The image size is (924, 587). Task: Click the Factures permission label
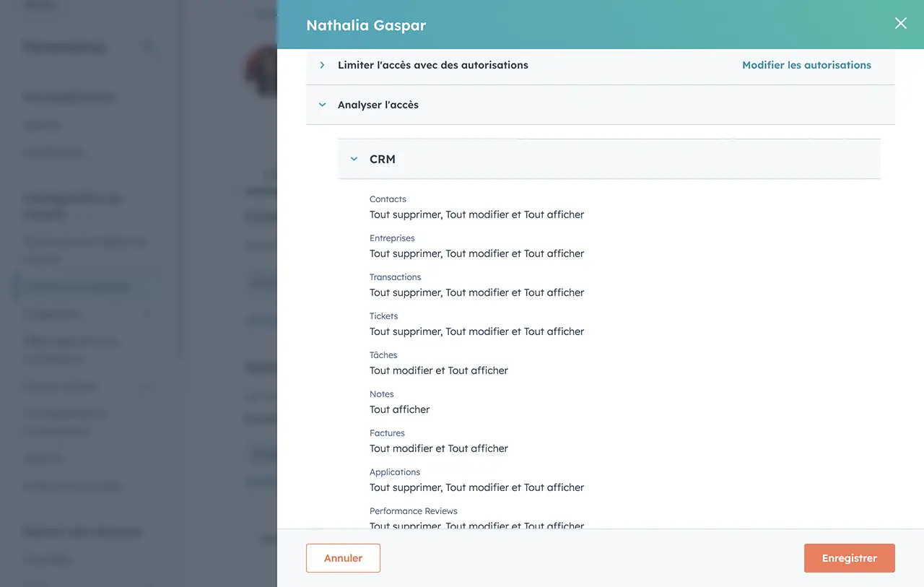pos(387,433)
